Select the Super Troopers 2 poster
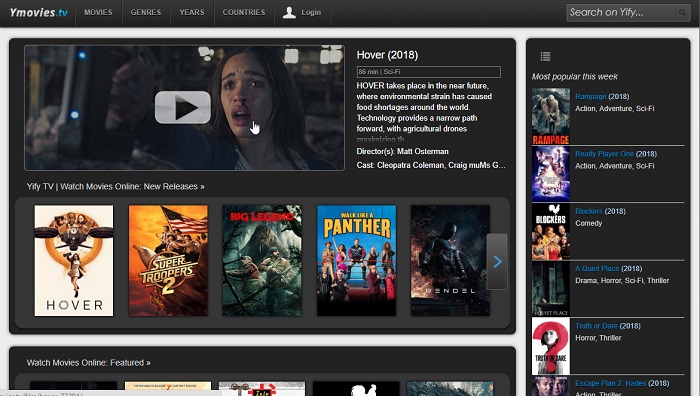The height and width of the screenshot is (396, 700). click(168, 261)
